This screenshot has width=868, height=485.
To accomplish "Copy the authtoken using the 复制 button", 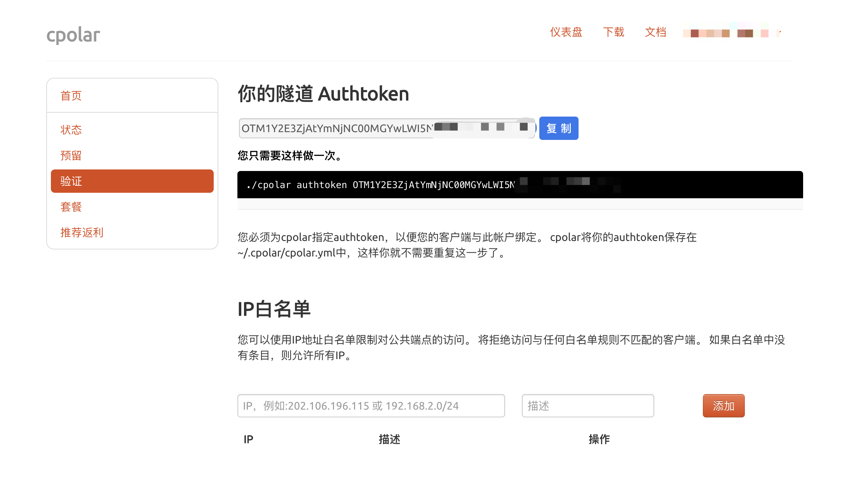I will 558,128.
